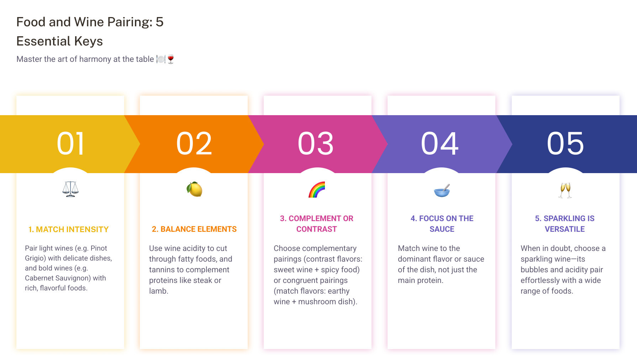Click the "4. FOCUS ON THE SAUCE" heading
637x364 pixels.
[x=442, y=224]
